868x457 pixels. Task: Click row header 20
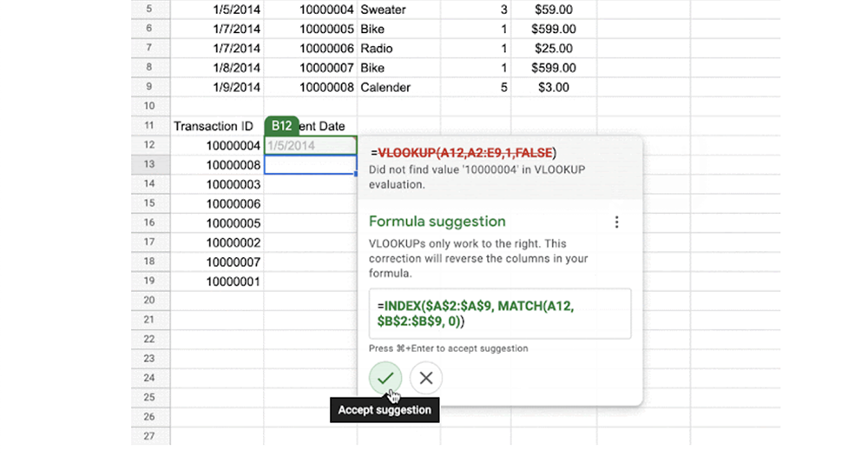[150, 301]
